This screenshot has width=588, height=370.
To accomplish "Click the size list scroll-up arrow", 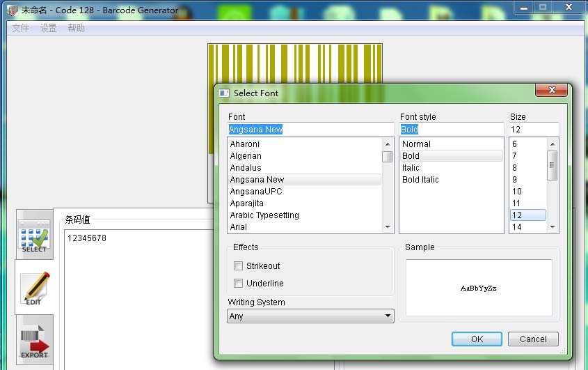I will click(x=552, y=144).
